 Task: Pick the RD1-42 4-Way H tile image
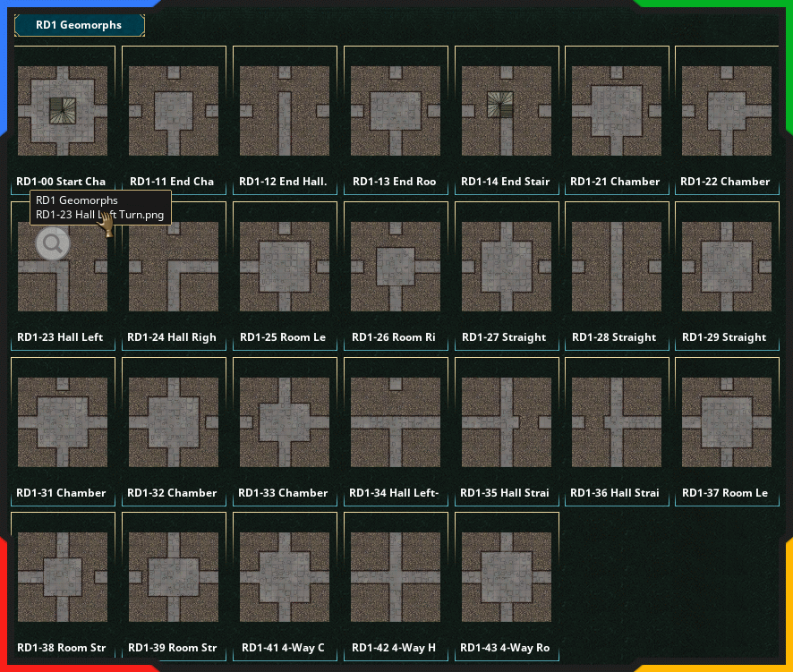point(396,577)
